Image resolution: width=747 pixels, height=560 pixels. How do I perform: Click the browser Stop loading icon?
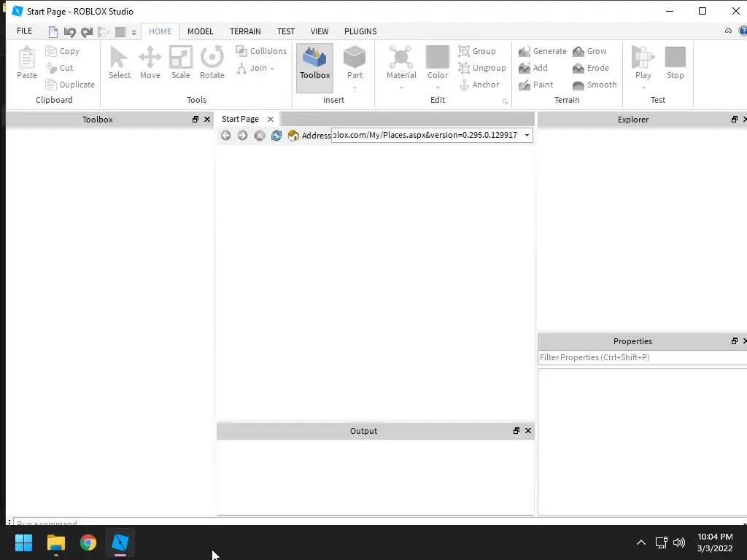[259, 135]
